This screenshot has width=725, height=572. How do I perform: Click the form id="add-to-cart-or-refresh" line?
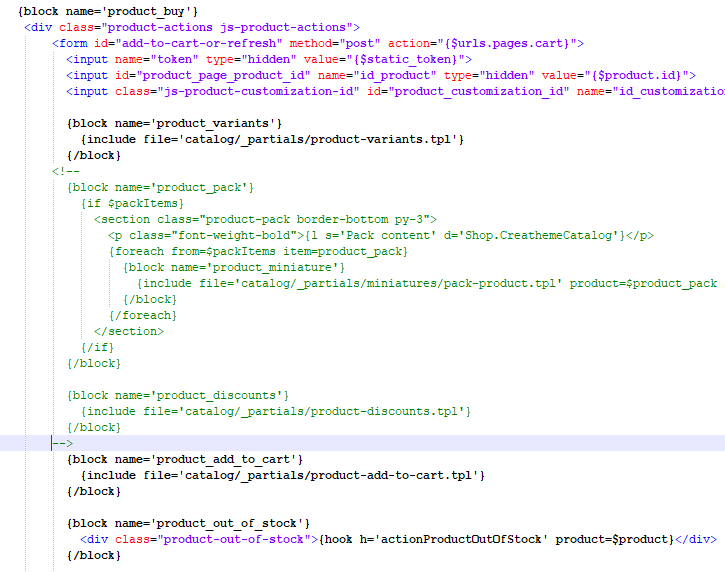pyautogui.click(x=318, y=43)
